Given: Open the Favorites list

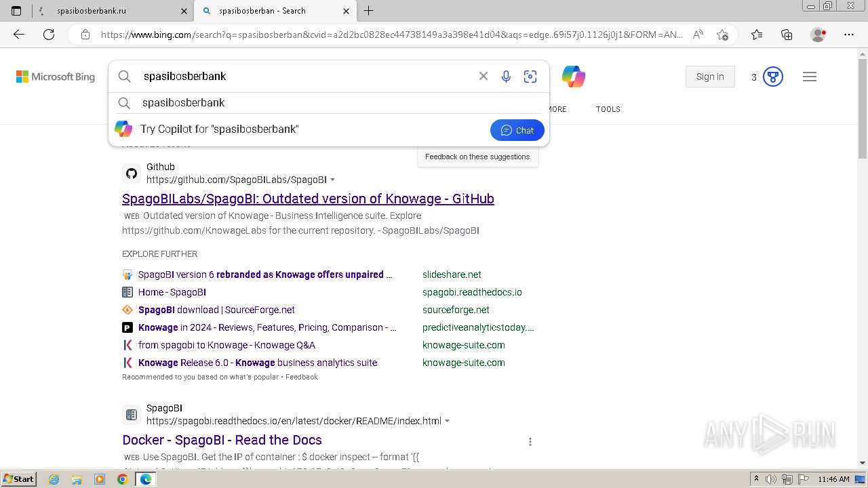Looking at the screenshot, I should point(757,35).
